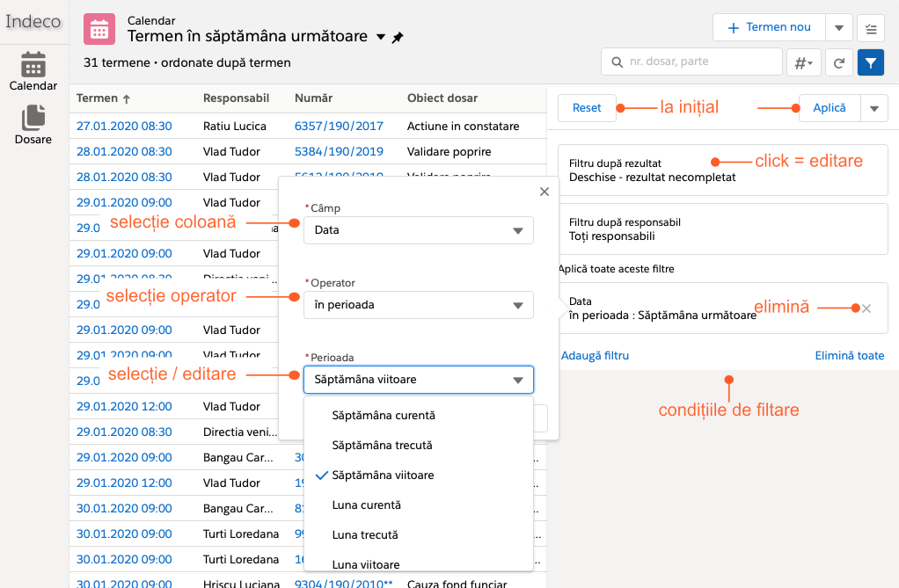
Task: Open the hash number format dropdown
Action: pos(802,62)
